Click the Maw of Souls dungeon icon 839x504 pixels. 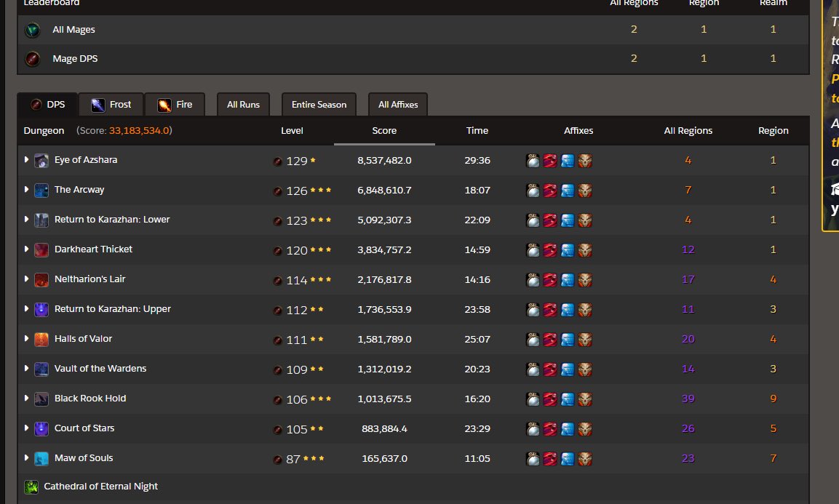41,459
